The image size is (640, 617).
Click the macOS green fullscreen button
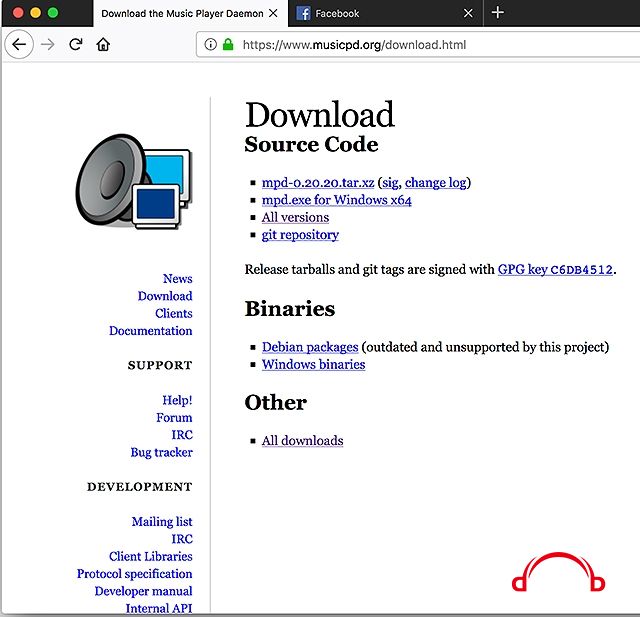(53, 13)
